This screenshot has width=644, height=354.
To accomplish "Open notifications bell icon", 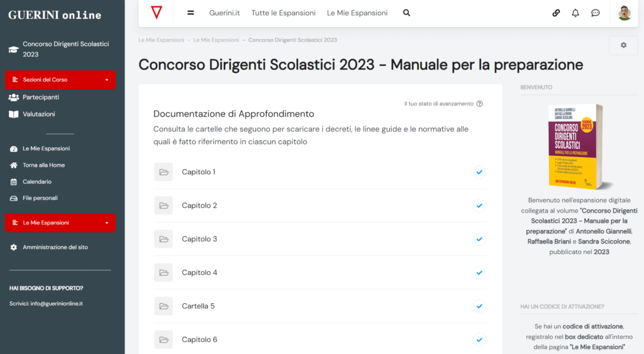I will click(x=575, y=13).
